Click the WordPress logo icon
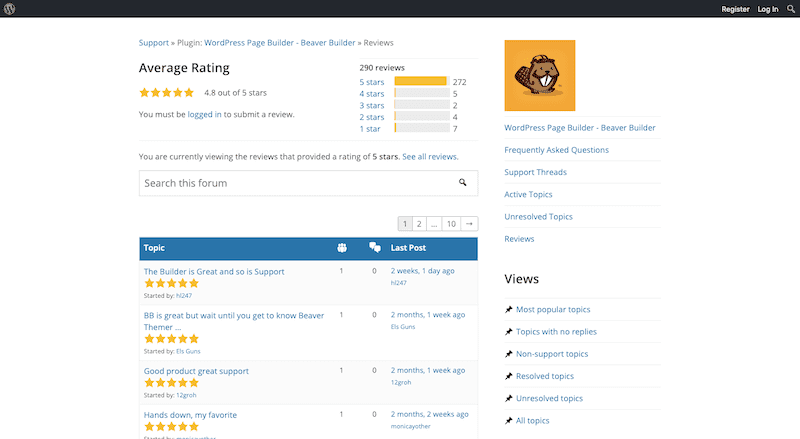 [x=9, y=9]
